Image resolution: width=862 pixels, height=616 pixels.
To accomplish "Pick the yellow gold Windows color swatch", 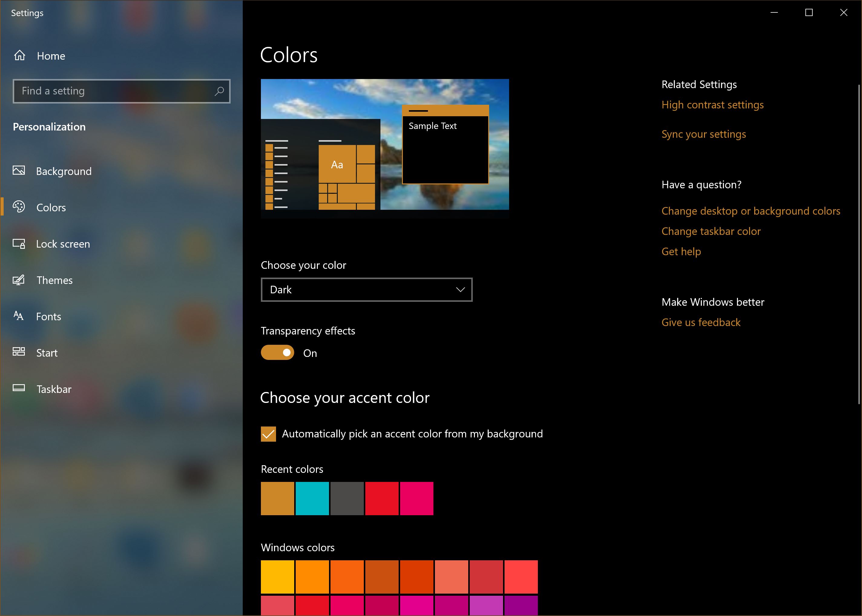I will click(x=277, y=577).
